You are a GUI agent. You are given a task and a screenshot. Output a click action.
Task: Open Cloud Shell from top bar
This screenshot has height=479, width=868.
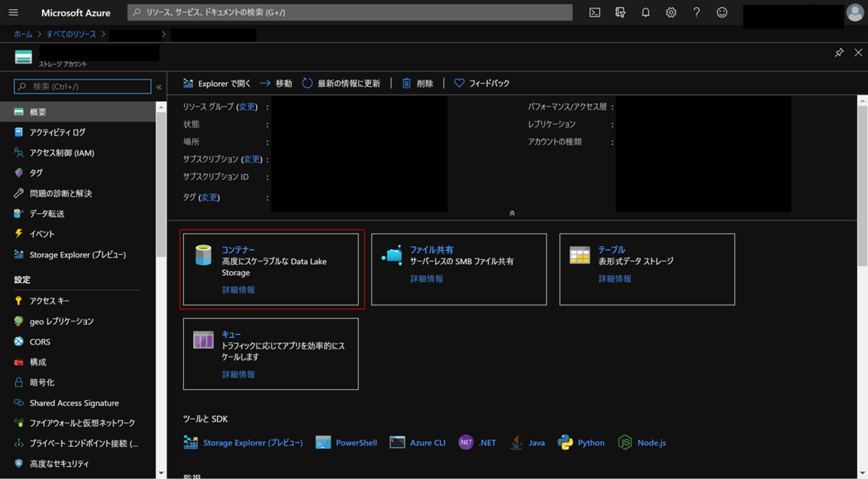(595, 12)
